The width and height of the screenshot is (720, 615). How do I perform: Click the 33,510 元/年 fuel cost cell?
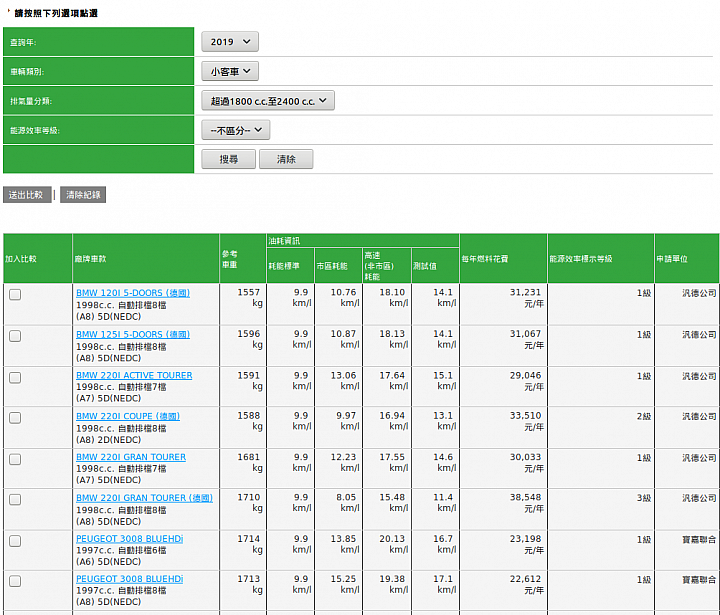coord(503,427)
